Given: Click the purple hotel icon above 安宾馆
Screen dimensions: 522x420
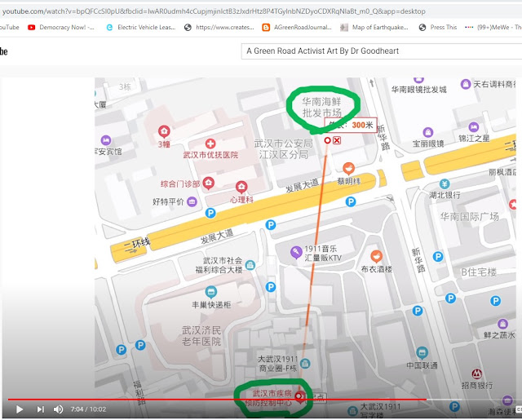Looking at the screenshot, I should [x=106, y=140].
